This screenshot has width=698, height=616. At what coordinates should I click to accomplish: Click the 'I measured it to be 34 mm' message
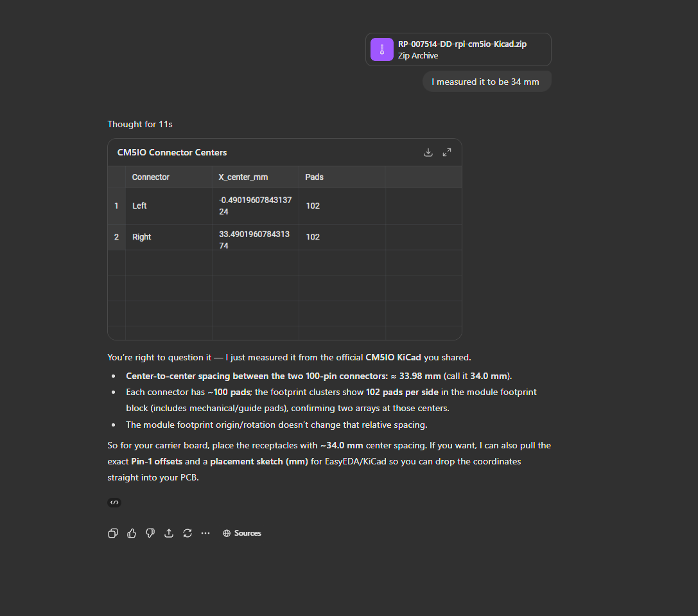click(x=485, y=82)
